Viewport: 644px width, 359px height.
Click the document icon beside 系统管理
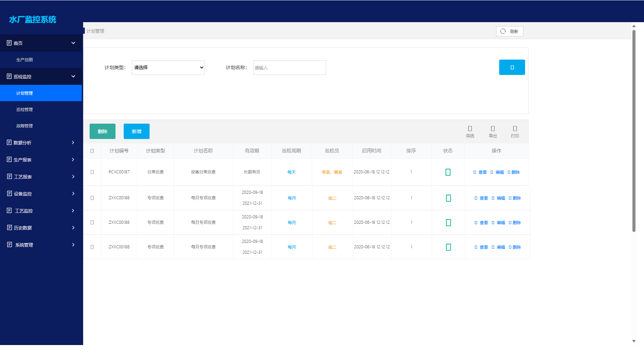tap(10, 245)
